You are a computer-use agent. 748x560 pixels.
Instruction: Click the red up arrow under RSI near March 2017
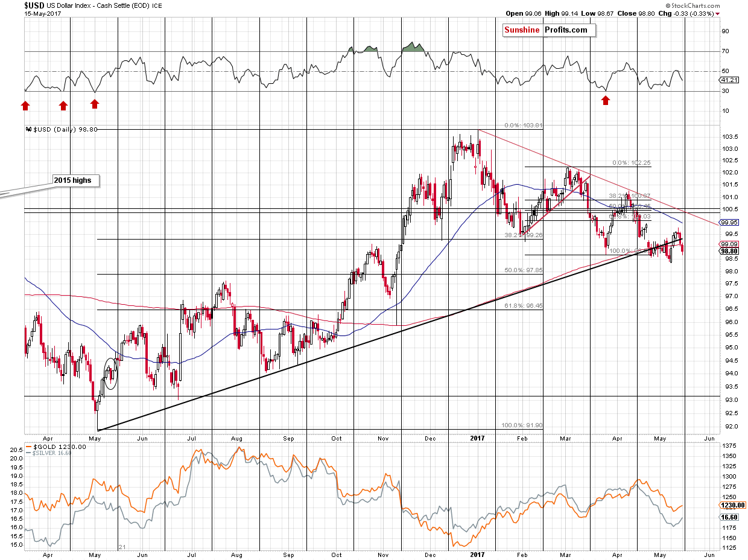coord(605,100)
